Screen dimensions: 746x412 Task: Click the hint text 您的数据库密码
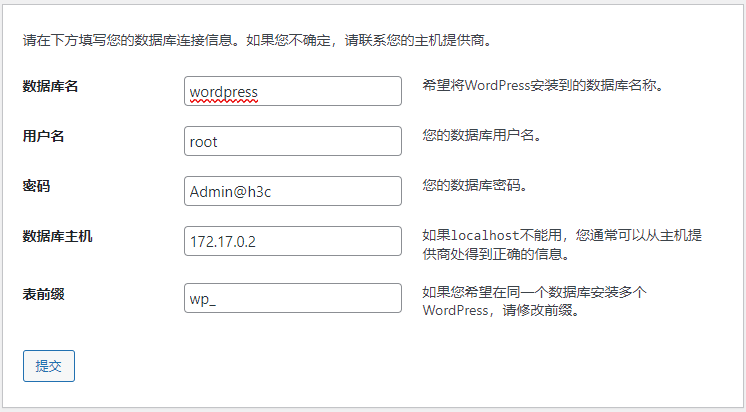475,186
